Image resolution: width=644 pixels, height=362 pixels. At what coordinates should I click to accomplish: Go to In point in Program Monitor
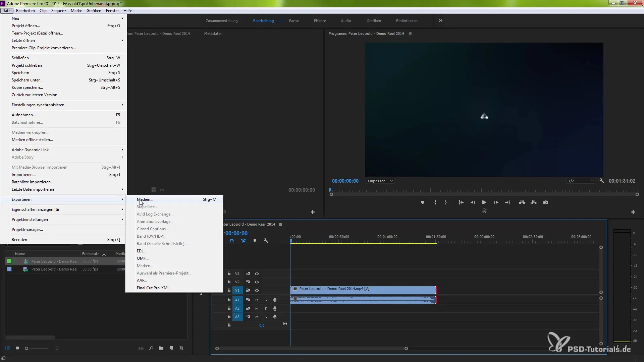(x=461, y=202)
